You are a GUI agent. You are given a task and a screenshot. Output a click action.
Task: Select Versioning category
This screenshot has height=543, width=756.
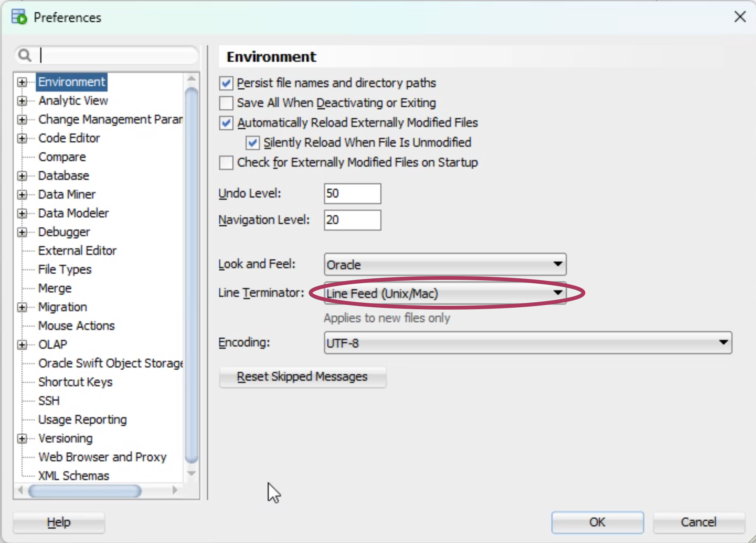coord(66,439)
